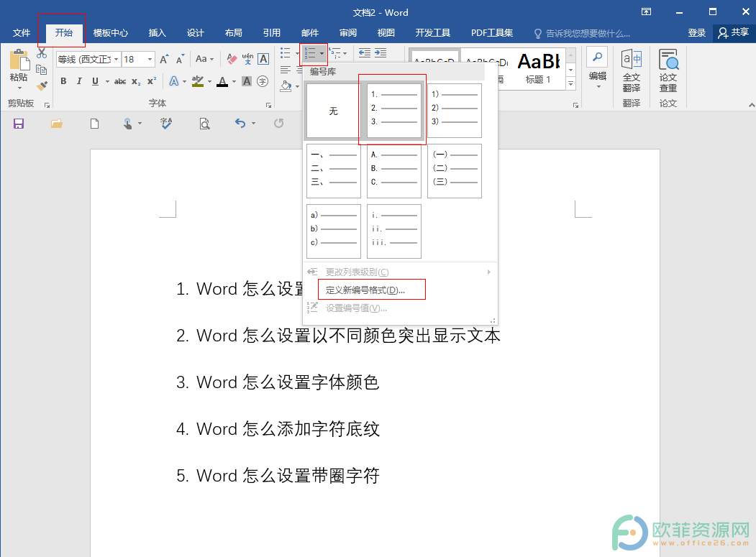756x557 pixels.
Task: Clear all formatting with the eraser icon
Action: tap(232, 59)
